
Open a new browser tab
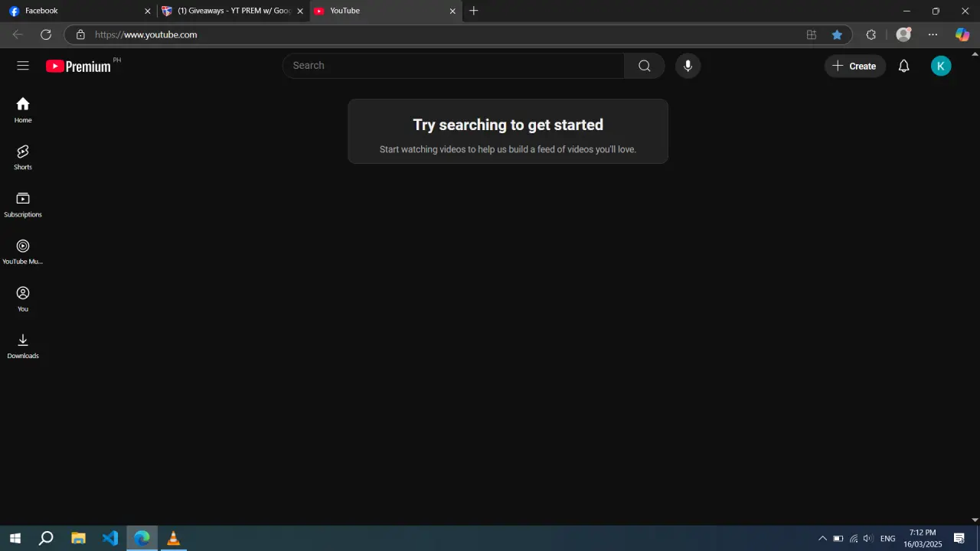tap(474, 11)
